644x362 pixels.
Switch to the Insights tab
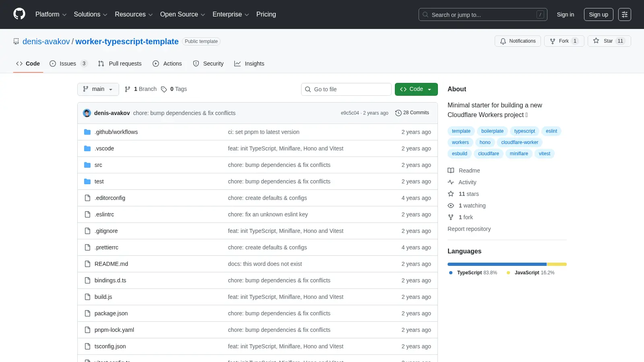coord(250,64)
